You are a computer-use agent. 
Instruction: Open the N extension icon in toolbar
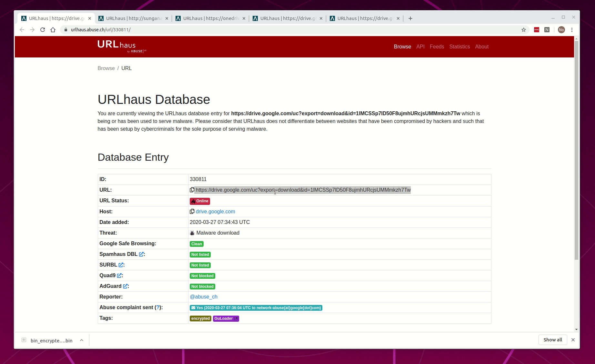pos(547,30)
